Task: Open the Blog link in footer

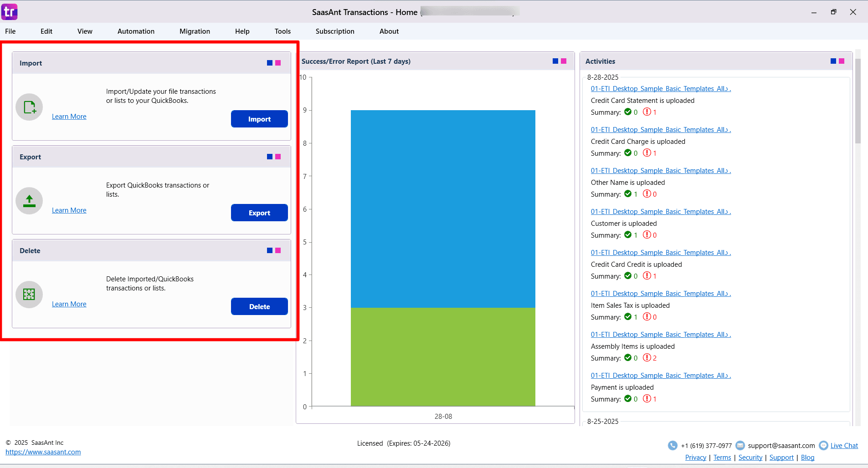Action: [x=807, y=458]
